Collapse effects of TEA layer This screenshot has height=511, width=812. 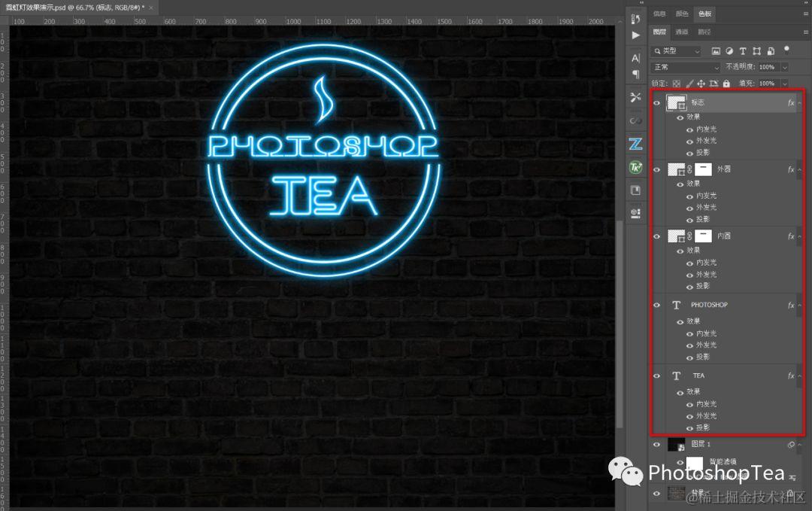pos(799,376)
